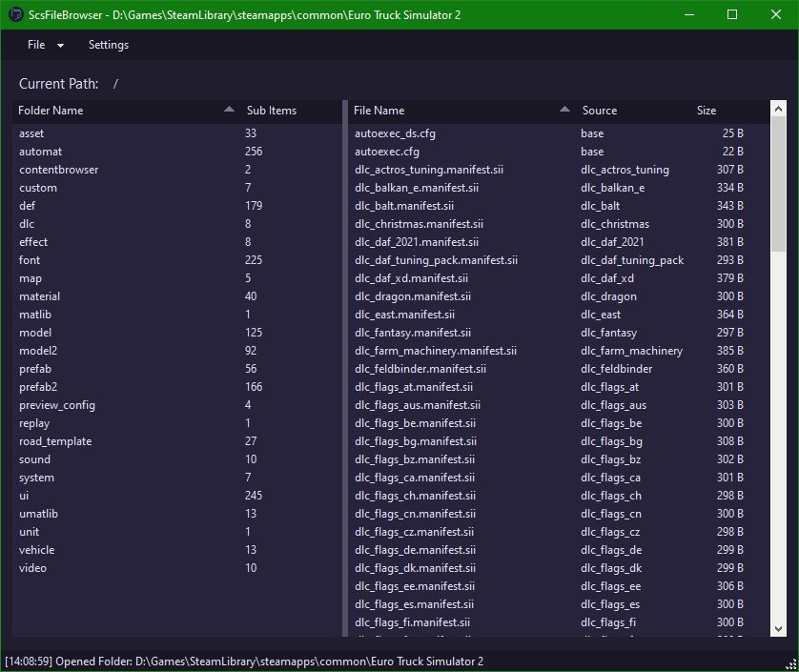Select the replay folder
This screenshot has height=672, width=799.
[177, 423]
